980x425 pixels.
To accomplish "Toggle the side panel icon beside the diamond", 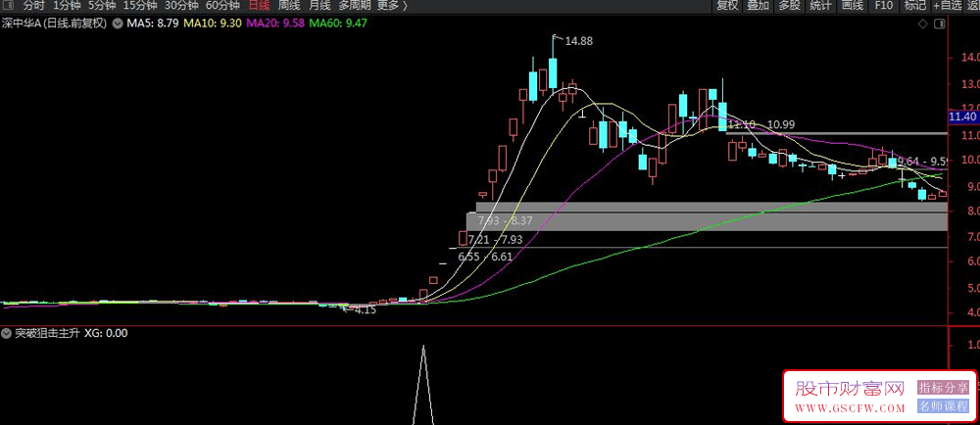I will 939,24.
